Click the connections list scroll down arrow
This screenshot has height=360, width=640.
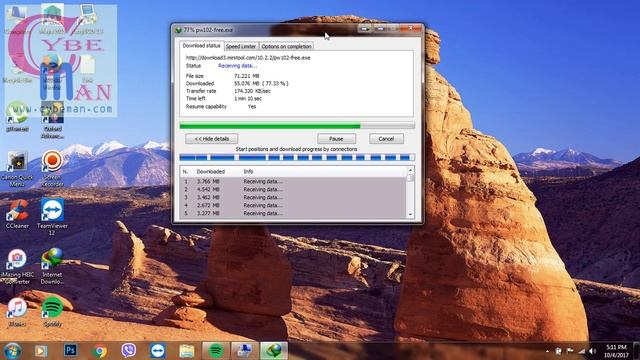click(x=411, y=215)
